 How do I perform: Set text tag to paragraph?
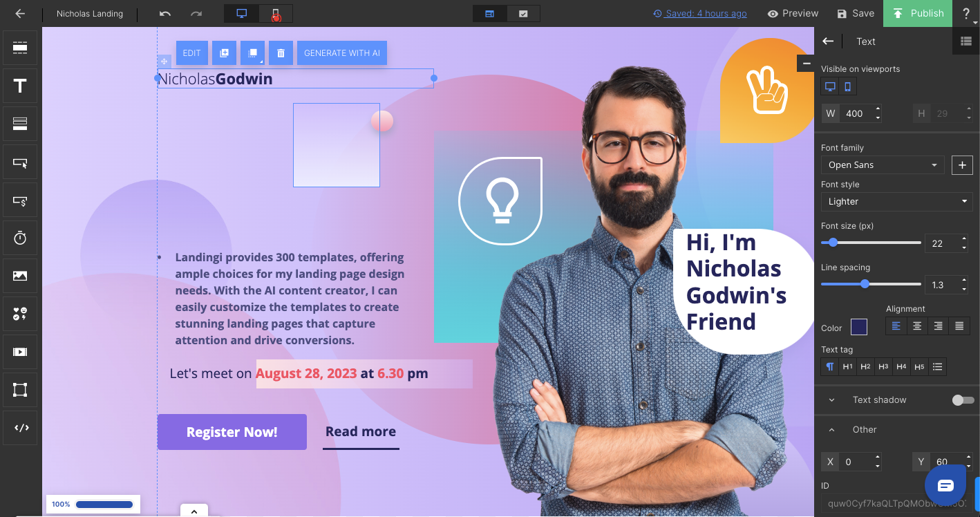point(830,367)
